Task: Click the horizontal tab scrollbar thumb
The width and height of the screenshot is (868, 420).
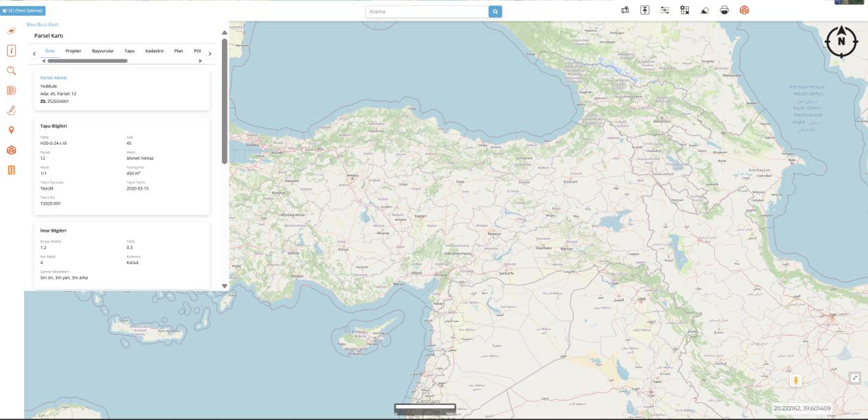Action: [87, 61]
